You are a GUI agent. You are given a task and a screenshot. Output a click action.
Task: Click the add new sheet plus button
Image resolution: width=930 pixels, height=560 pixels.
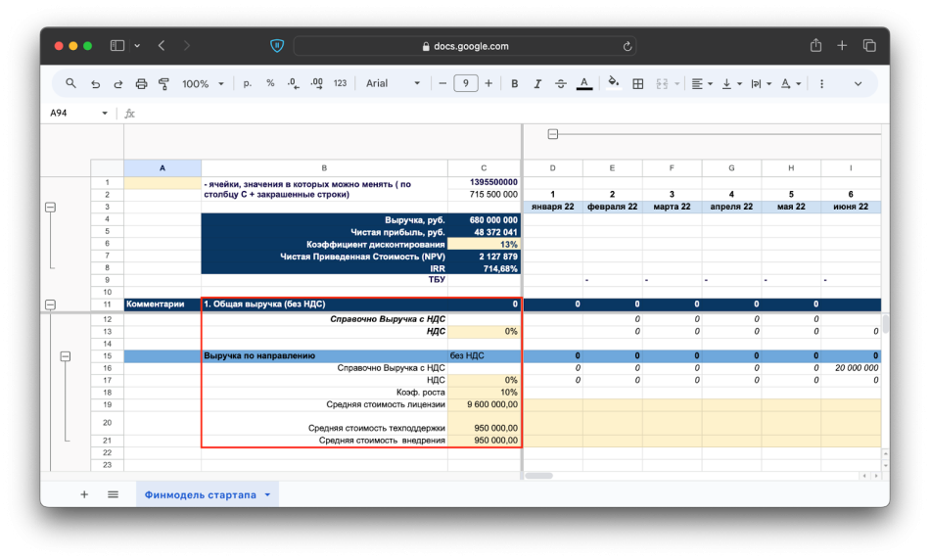(84, 494)
